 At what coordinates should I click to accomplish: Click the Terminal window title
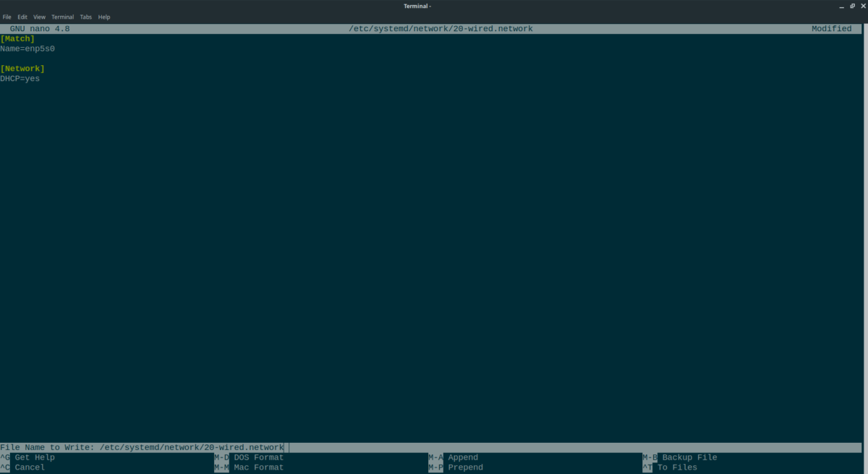click(417, 6)
